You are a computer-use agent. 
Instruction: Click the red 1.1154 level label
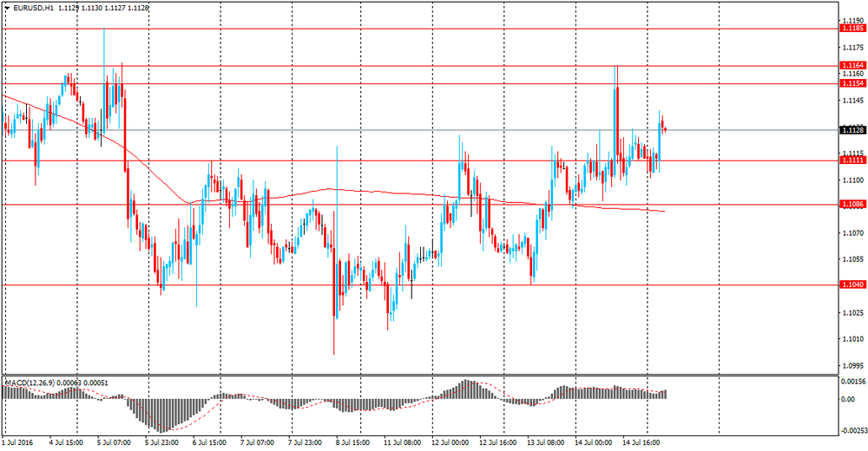[x=852, y=83]
